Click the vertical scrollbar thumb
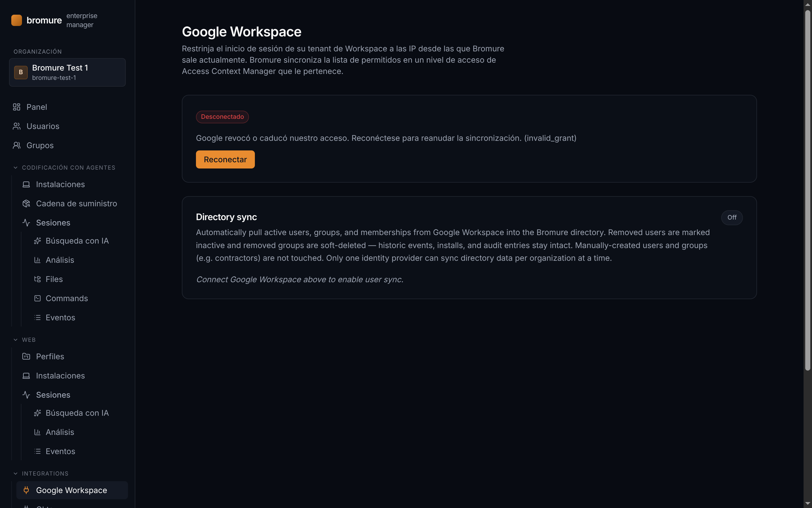 (x=808, y=190)
